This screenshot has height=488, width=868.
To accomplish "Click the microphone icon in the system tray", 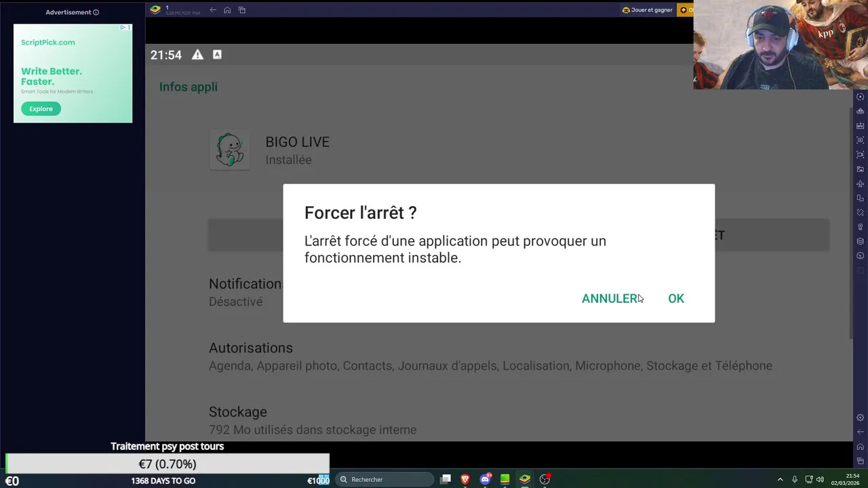I will tap(795, 479).
